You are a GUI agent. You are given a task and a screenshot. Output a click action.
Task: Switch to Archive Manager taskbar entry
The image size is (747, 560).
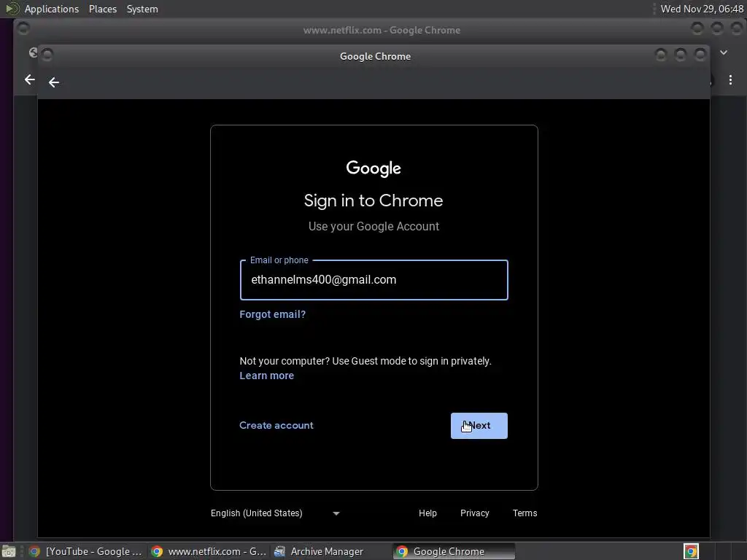coord(320,551)
